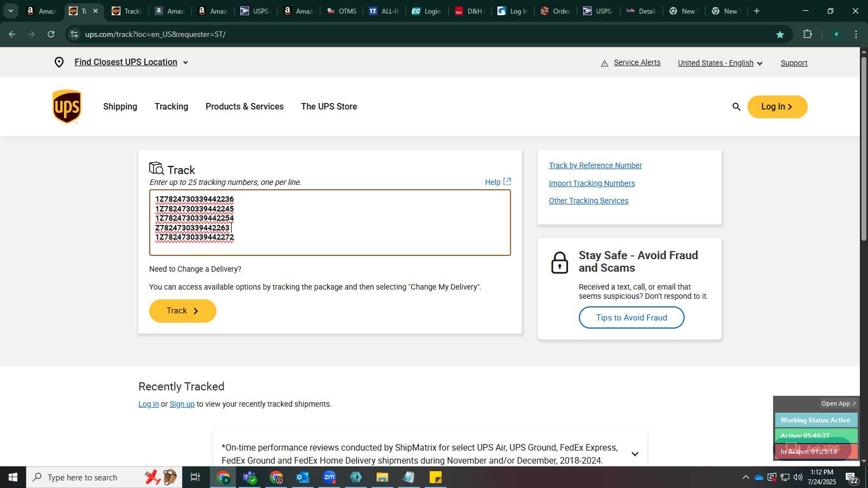Open Sticky Notes from the taskbar
The width and height of the screenshot is (868, 488).
(x=436, y=477)
